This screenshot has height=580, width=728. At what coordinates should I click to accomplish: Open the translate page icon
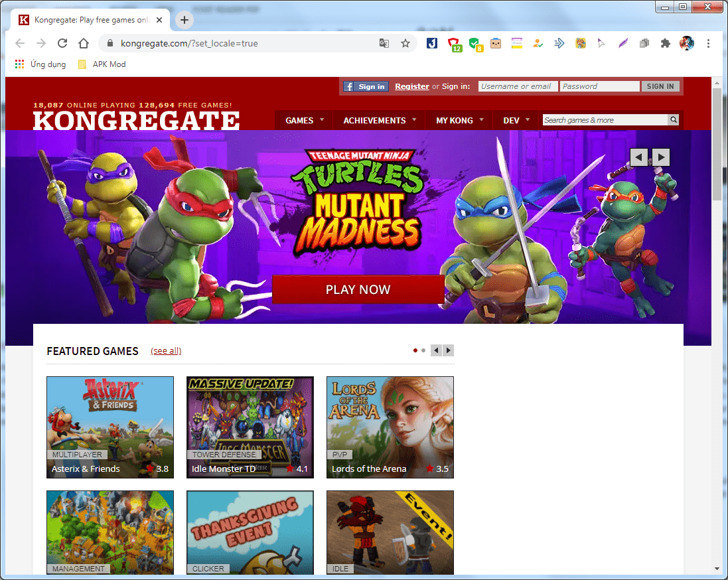pos(384,43)
